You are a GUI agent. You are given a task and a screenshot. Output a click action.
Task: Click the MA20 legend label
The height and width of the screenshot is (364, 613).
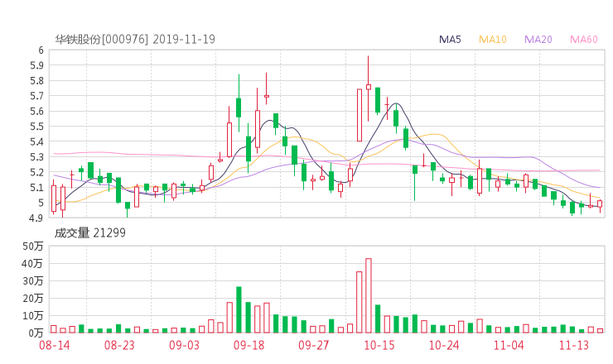pyautogui.click(x=538, y=40)
